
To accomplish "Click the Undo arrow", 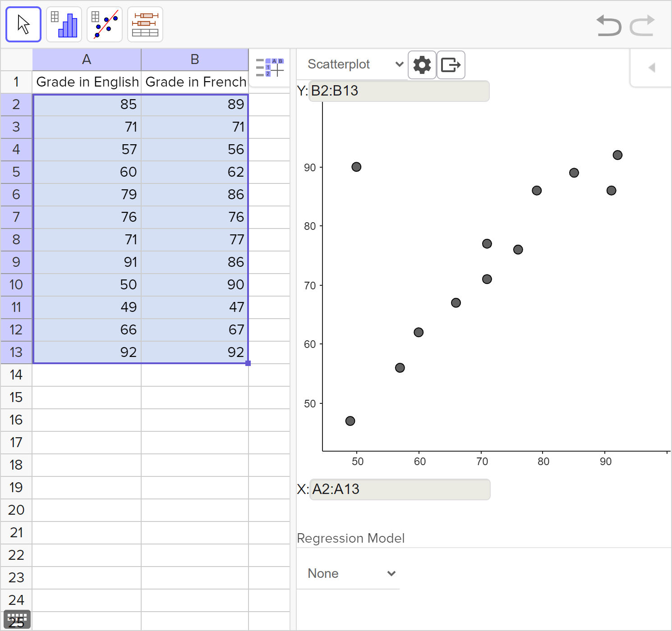I will click(x=608, y=25).
